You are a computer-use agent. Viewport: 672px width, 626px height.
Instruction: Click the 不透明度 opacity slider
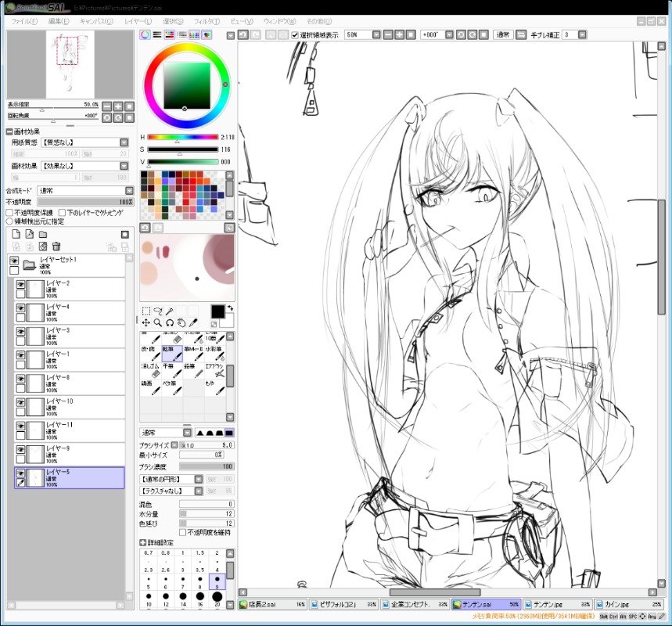(86, 202)
